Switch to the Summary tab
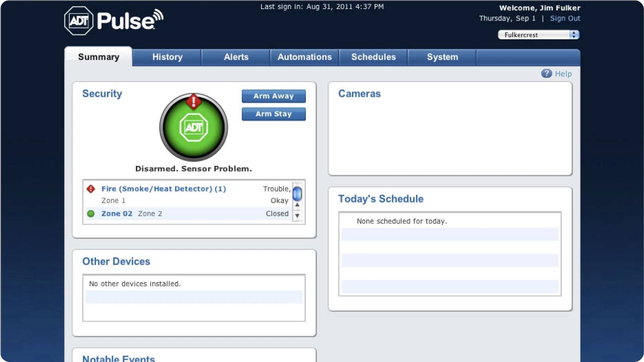Screen dimensions: 644x362 point(99,57)
